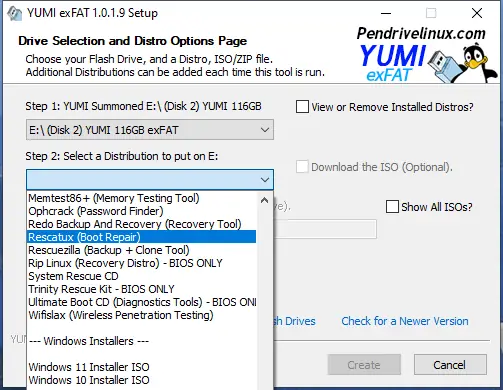This screenshot has width=503, height=390.
Task: Open Check for a Newer Version link
Action: click(x=405, y=321)
